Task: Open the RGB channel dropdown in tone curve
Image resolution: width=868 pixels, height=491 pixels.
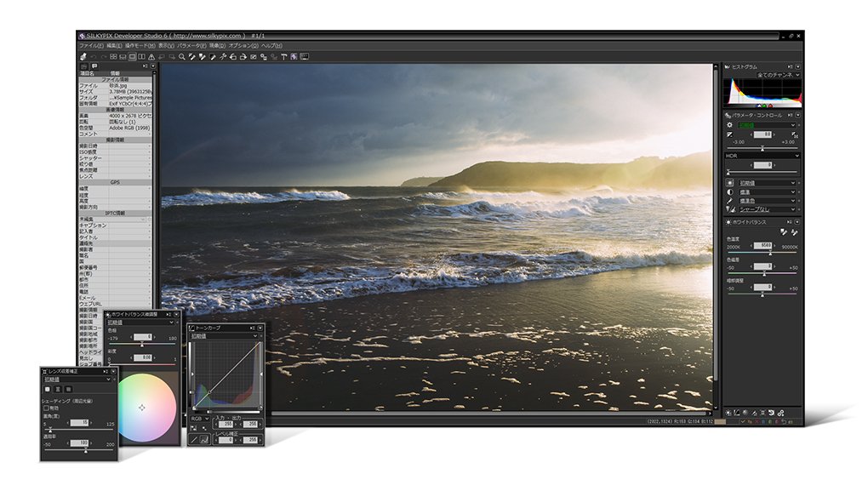Action: point(200,419)
